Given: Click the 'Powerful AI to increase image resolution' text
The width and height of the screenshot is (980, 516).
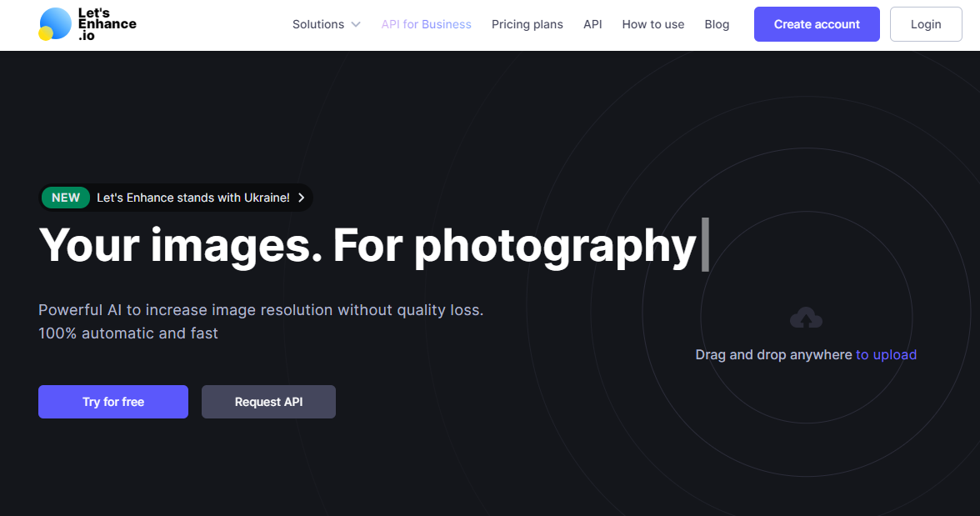Looking at the screenshot, I should click(x=261, y=310).
